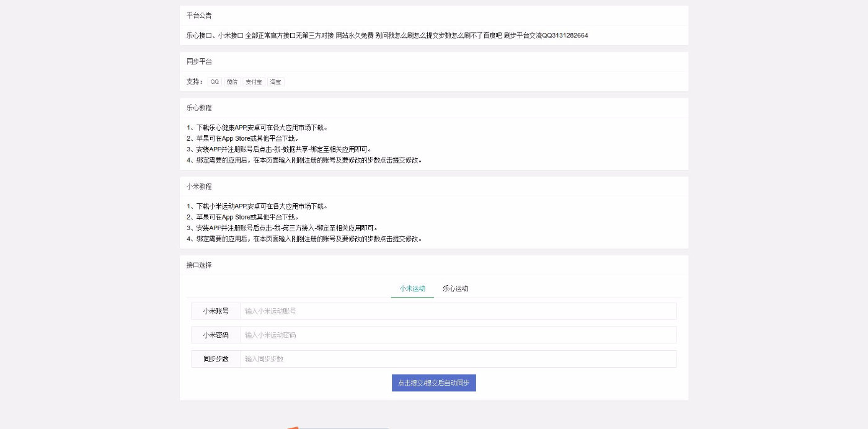
Task: Click the QQ platform tag
Action: (x=215, y=82)
